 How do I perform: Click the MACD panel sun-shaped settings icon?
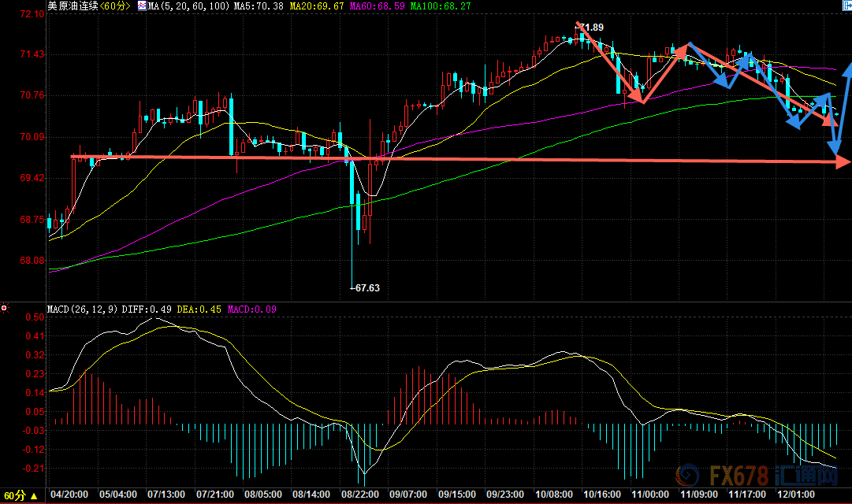click(5, 308)
